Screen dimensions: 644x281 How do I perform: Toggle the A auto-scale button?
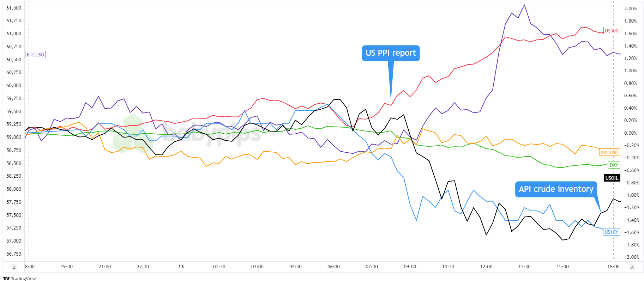pyautogui.click(x=632, y=267)
